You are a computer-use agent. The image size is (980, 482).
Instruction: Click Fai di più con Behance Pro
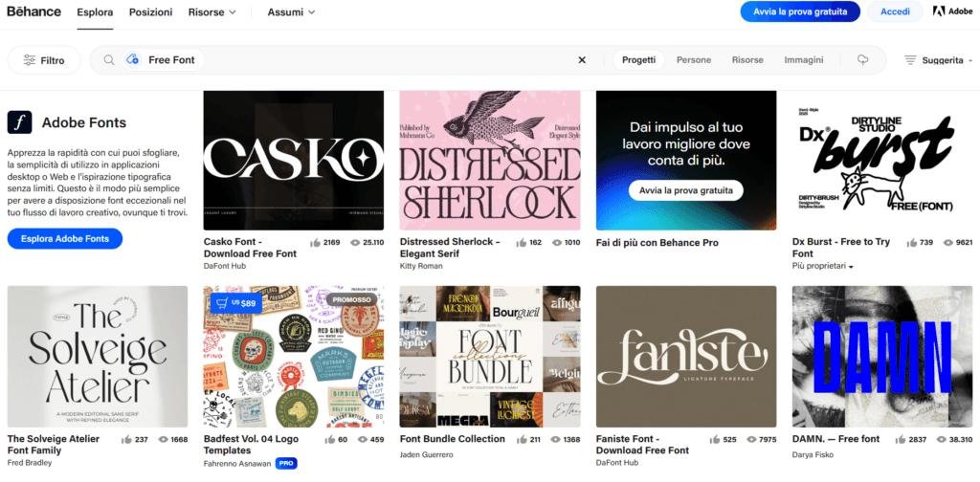(x=657, y=242)
